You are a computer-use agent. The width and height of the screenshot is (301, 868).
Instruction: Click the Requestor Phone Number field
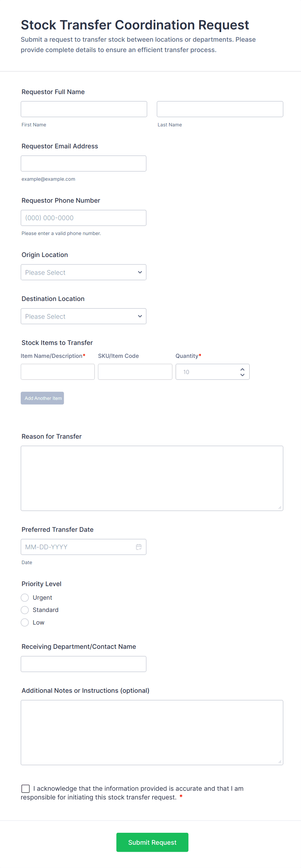click(84, 218)
